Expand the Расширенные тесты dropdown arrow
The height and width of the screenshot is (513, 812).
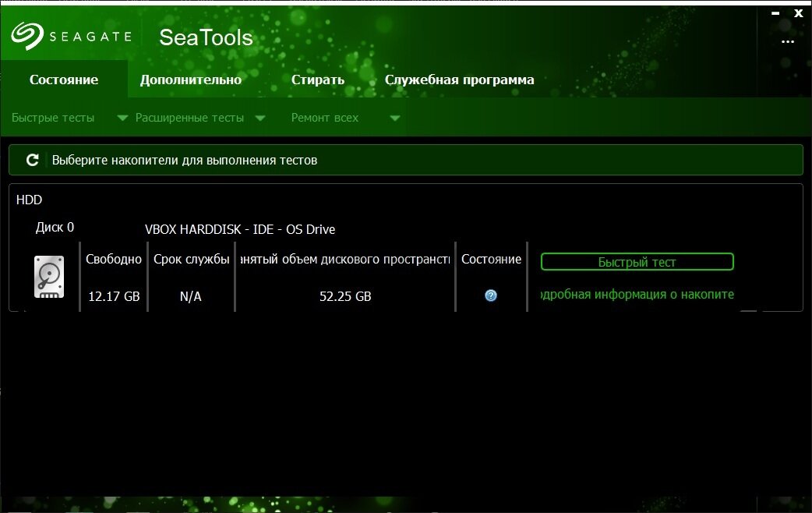tap(260, 119)
